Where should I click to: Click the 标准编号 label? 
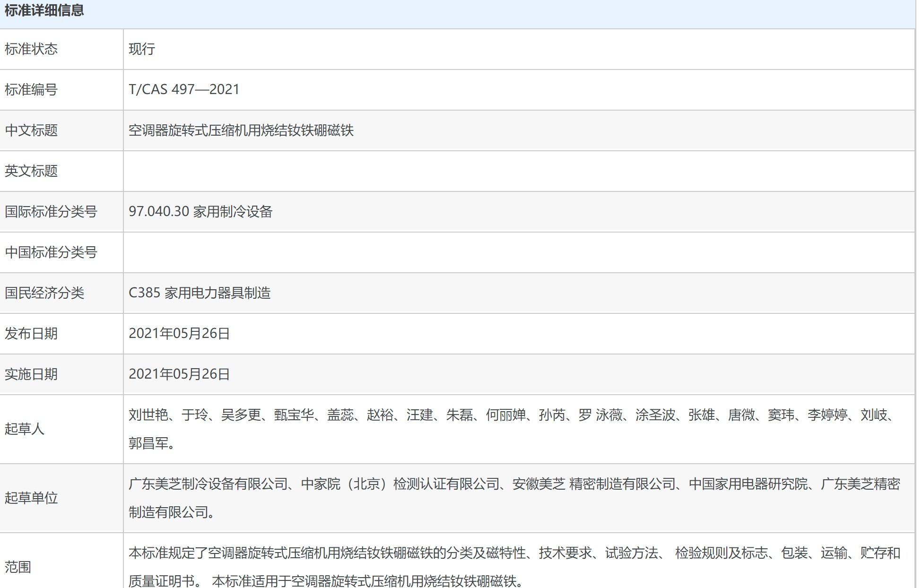[x=31, y=90]
